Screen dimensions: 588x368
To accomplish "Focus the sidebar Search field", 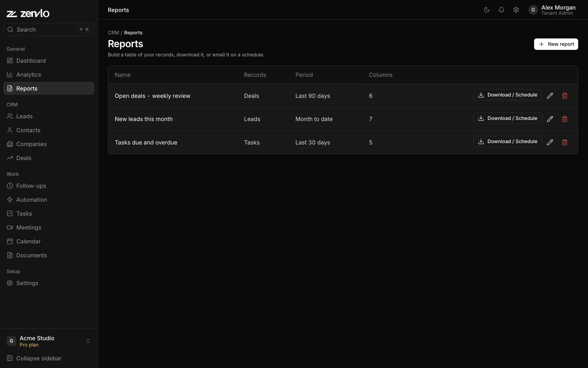I will [49, 29].
